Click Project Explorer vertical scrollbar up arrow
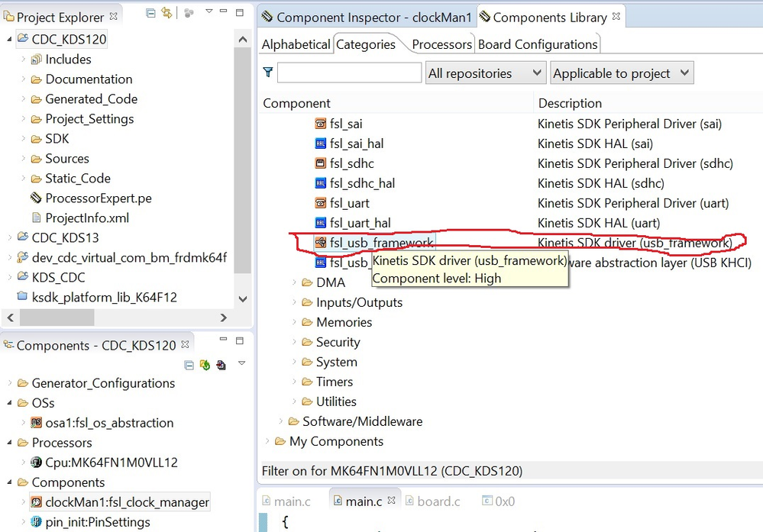The image size is (763, 532). pyautogui.click(x=243, y=40)
